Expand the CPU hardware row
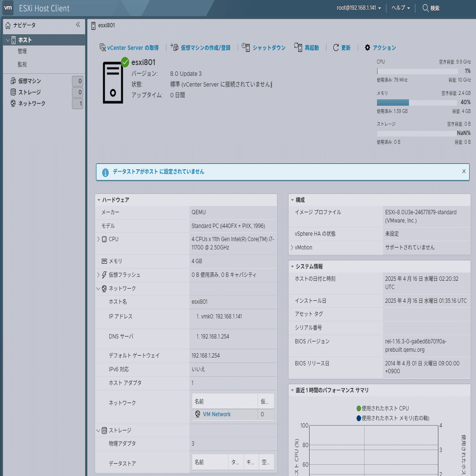This screenshot has height=476, width=476. point(98,239)
